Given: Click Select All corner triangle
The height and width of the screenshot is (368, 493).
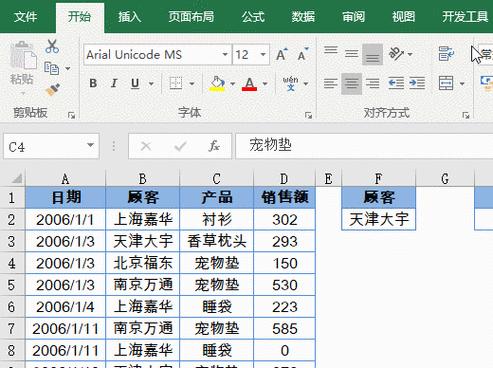Looking at the screenshot, I should (17, 179).
